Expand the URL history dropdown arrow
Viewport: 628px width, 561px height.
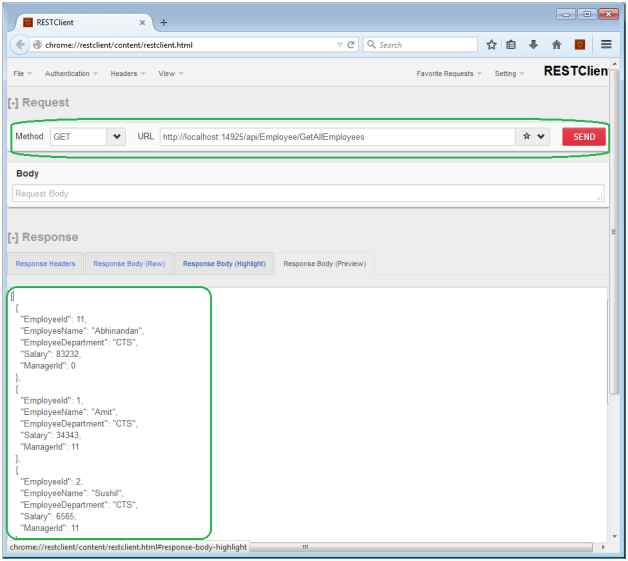pyautogui.click(x=541, y=137)
